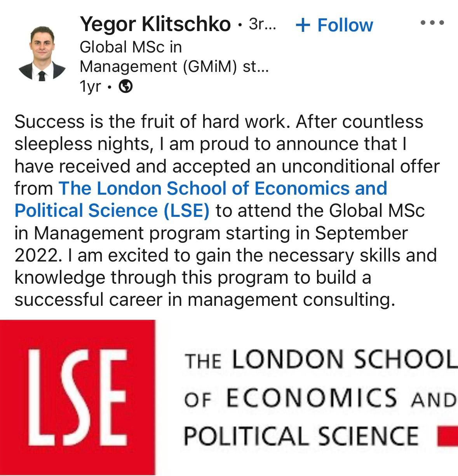The height and width of the screenshot is (476, 458).
Task: Click the Follow button
Action: (x=345, y=25)
